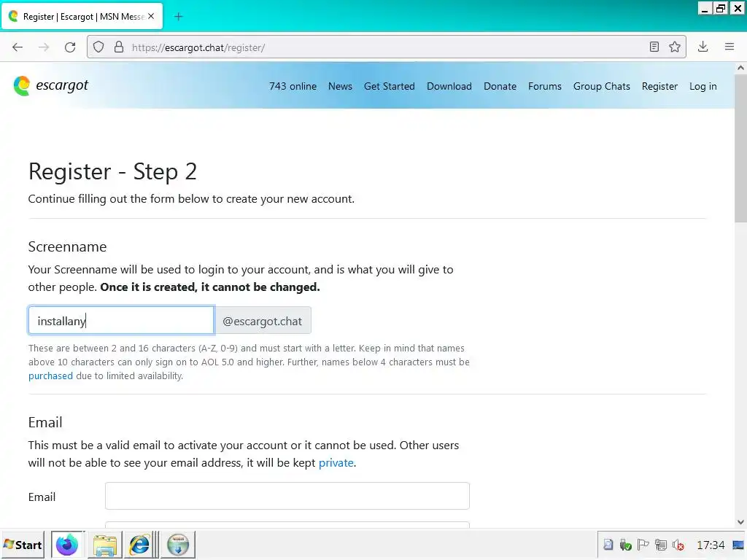
Task: Click the installer globe taskbar icon
Action: [178, 545]
